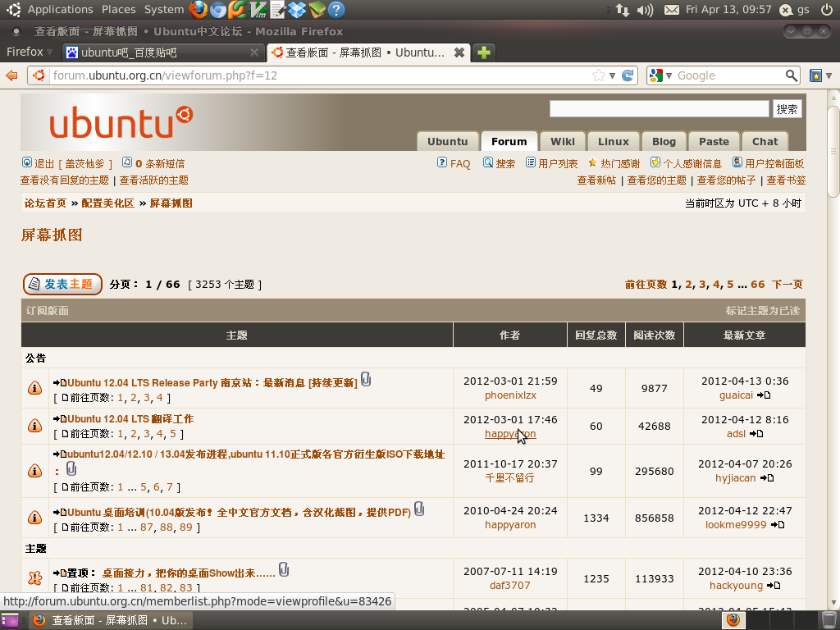Open the Places menu
The height and width of the screenshot is (630, 840).
click(x=118, y=10)
